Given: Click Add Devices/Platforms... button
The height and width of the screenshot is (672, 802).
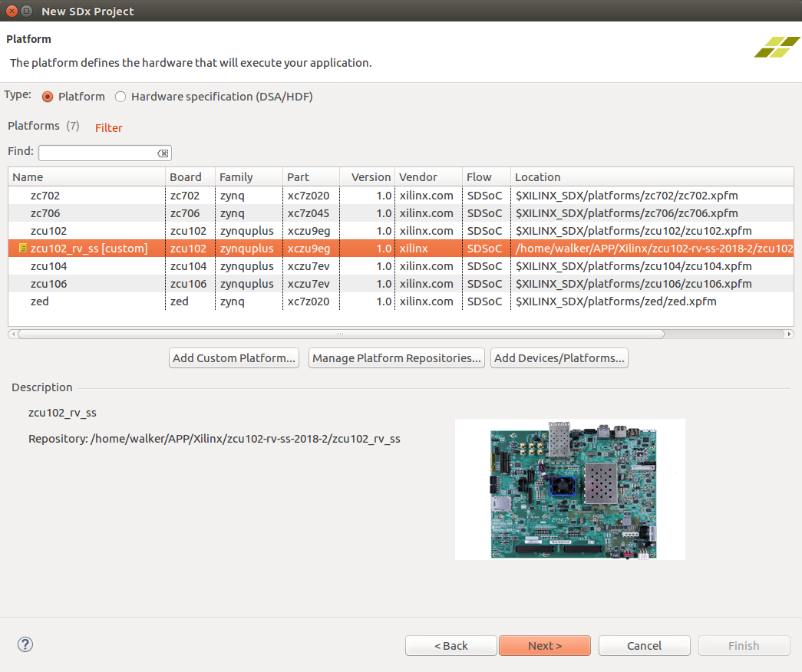Looking at the screenshot, I should click(559, 358).
